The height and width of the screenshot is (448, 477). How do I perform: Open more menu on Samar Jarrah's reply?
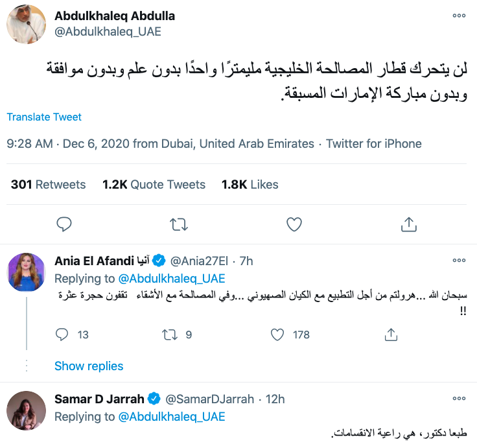pyautogui.click(x=459, y=398)
